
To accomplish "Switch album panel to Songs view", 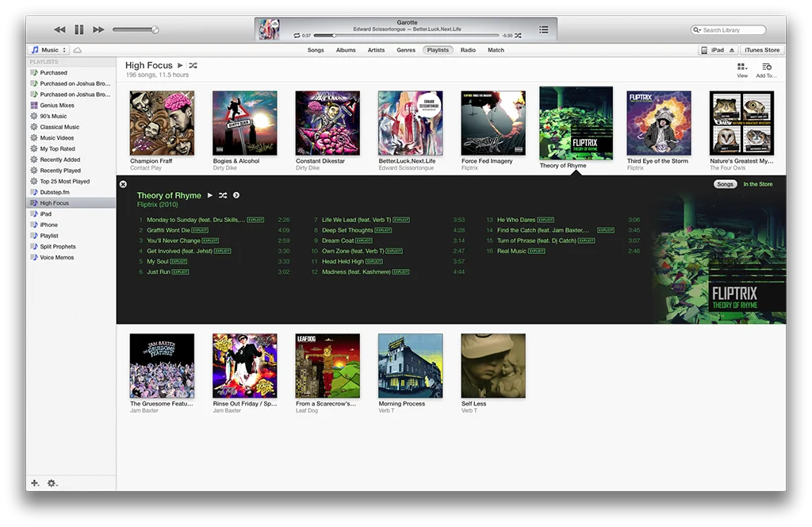I will point(725,184).
